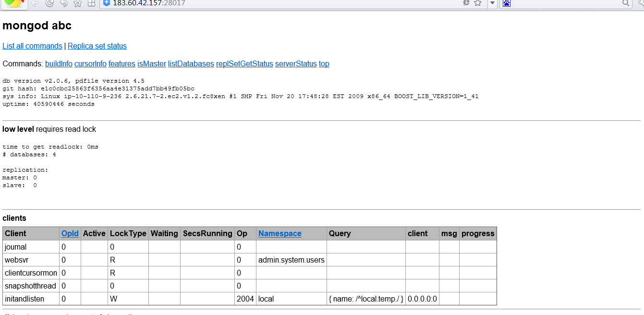Expand the address bar dropdown arrow
The width and height of the screenshot is (644, 315).
pos(492,3)
